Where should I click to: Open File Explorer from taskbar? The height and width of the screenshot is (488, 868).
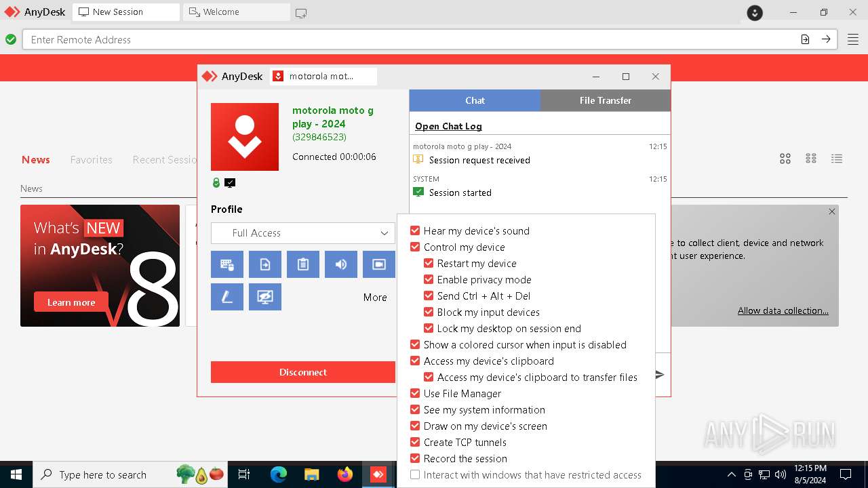[x=311, y=474]
